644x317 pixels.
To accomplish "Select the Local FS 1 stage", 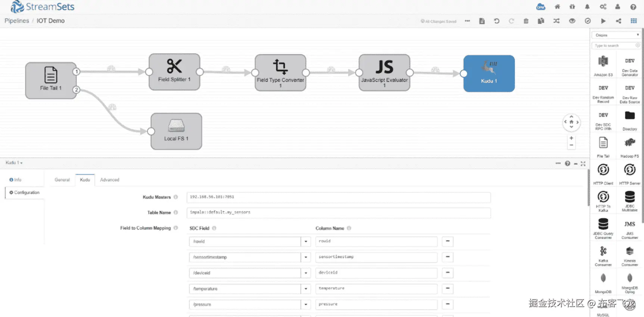I will (176, 131).
